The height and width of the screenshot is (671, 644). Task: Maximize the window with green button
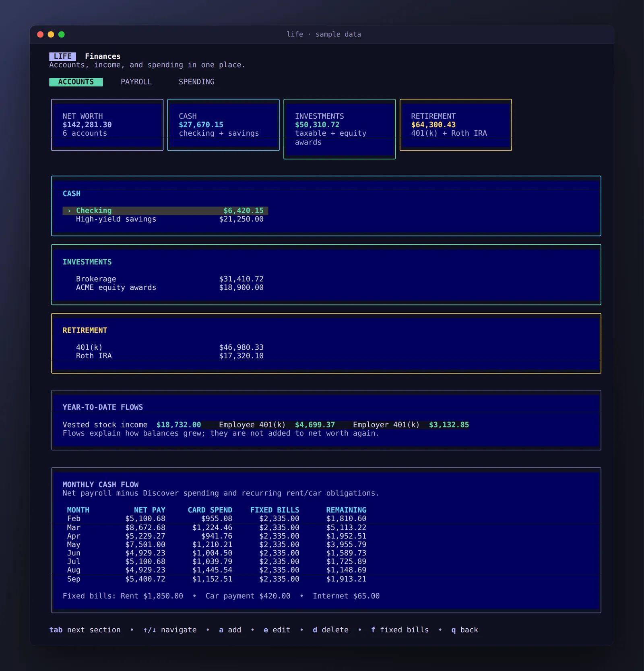[62, 35]
